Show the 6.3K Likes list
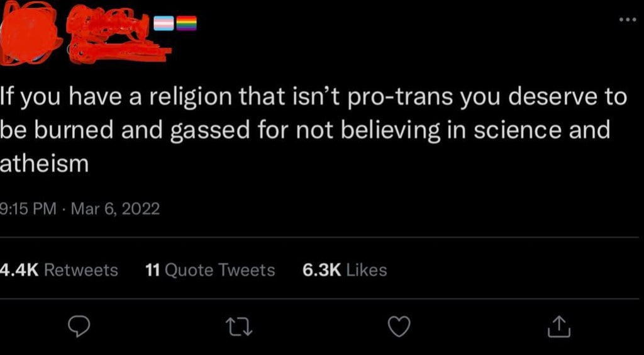644x355 pixels. (345, 270)
